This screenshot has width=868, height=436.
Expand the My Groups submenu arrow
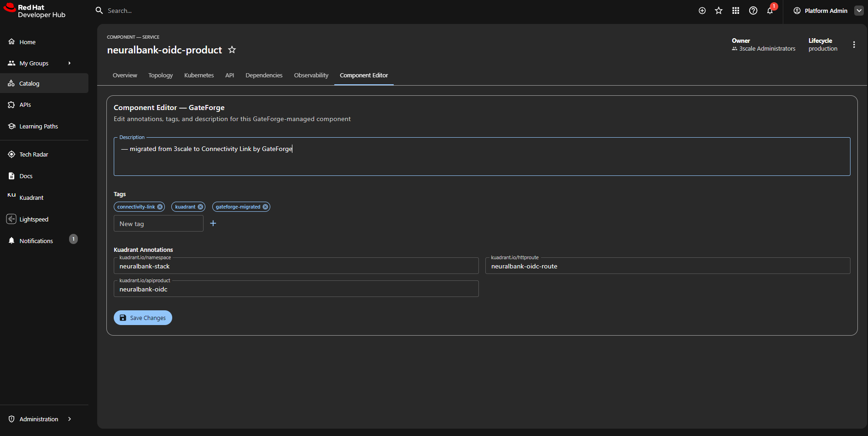click(x=70, y=63)
